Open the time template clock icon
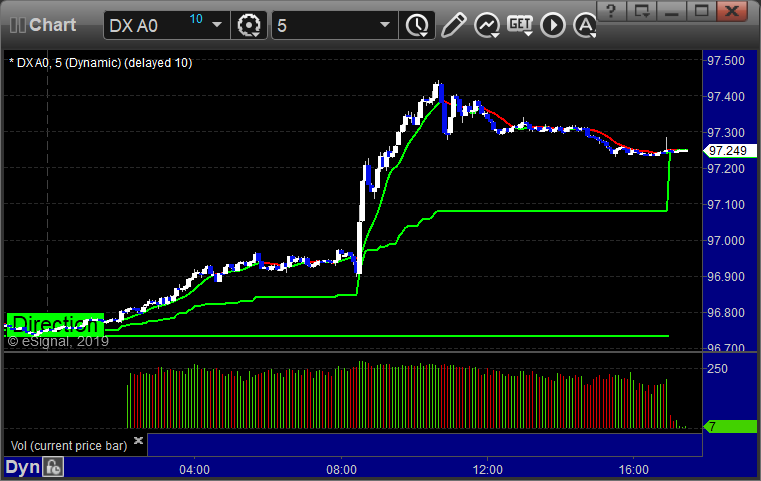Screen dimensions: 761x481 coord(417,25)
